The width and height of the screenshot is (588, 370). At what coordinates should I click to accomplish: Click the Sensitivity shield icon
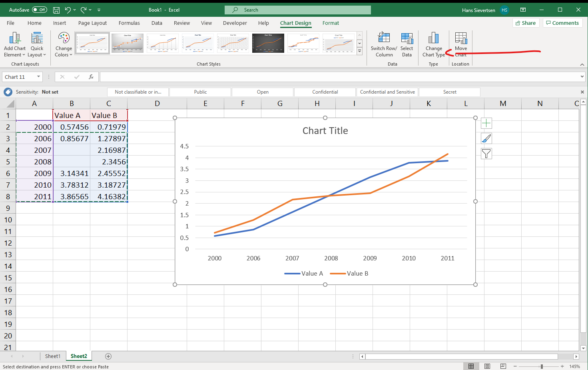[x=8, y=92]
